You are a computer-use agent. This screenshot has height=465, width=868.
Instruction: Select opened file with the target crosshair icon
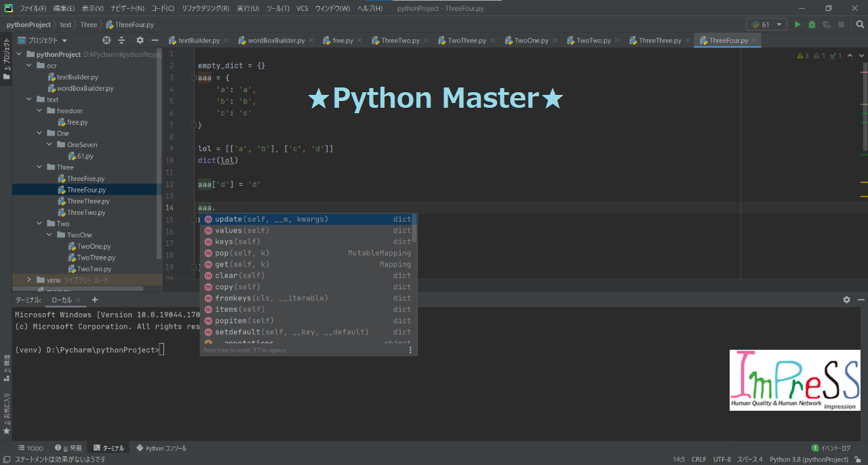click(x=106, y=40)
